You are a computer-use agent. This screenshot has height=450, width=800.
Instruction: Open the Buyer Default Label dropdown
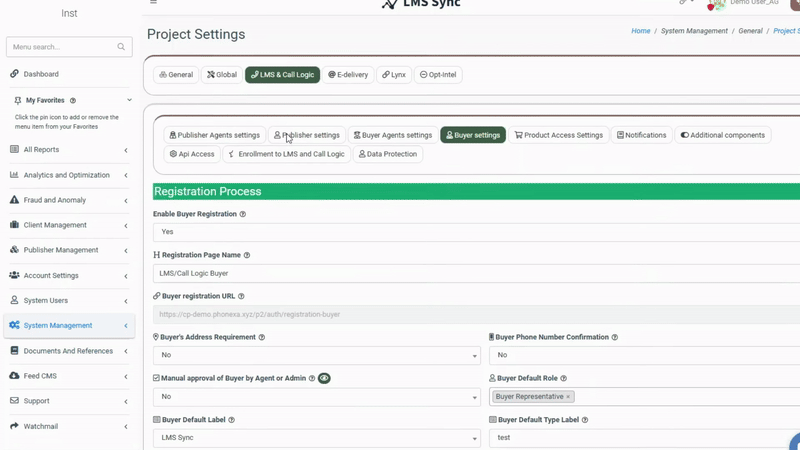(316, 438)
